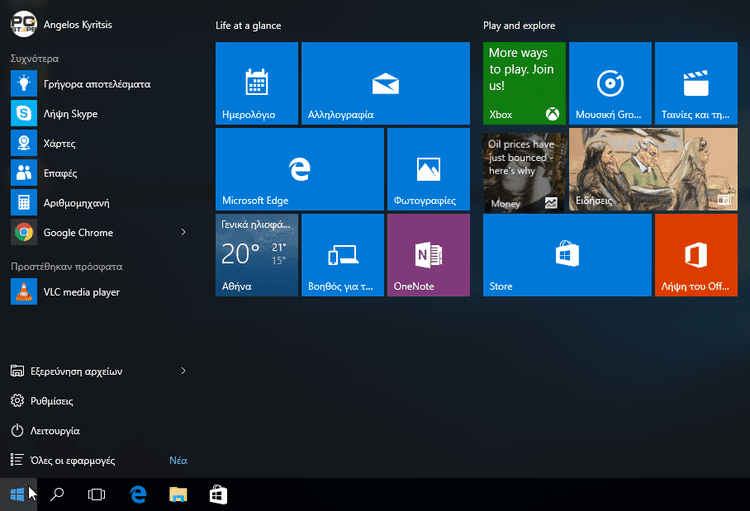Screen dimensions: 750x511
Task: Click the Windows Start button
Action: [18, 494]
